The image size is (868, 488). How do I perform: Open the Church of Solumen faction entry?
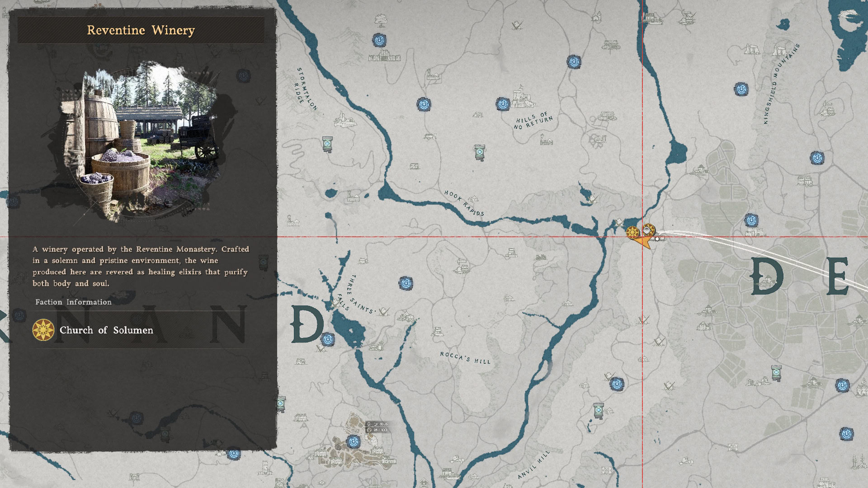pyautogui.click(x=140, y=330)
